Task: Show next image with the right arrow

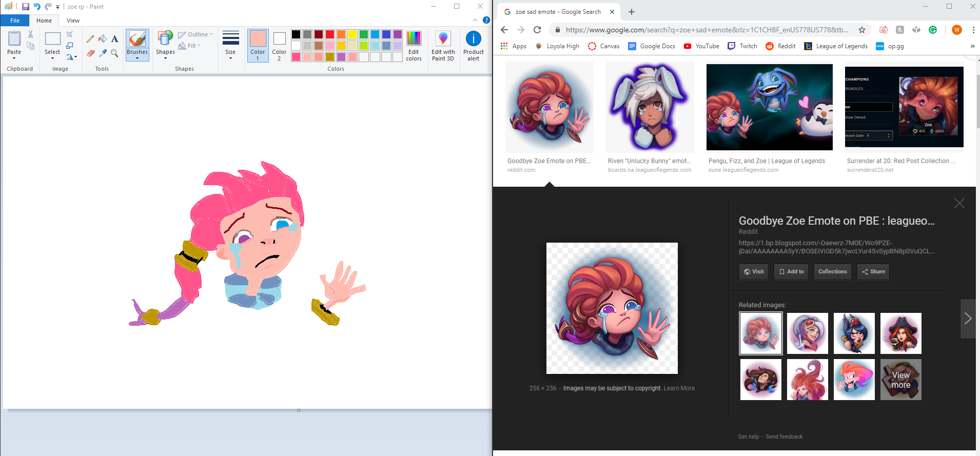Action: pos(968,319)
